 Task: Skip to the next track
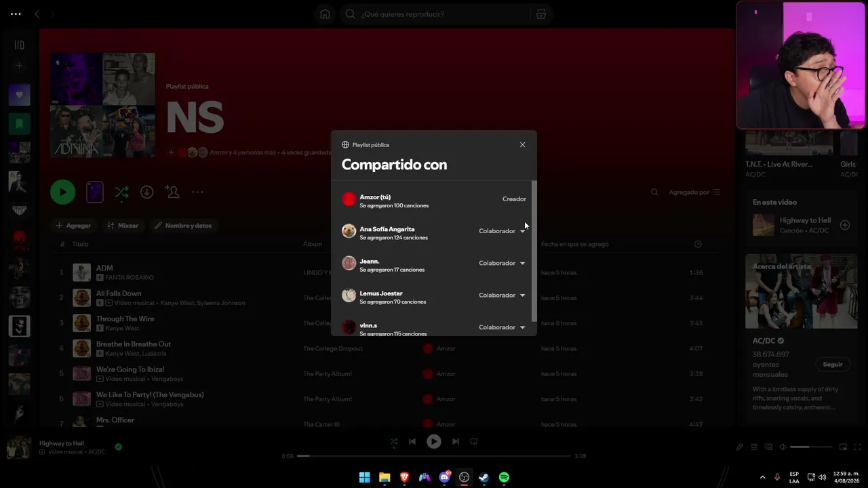[x=456, y=441]
